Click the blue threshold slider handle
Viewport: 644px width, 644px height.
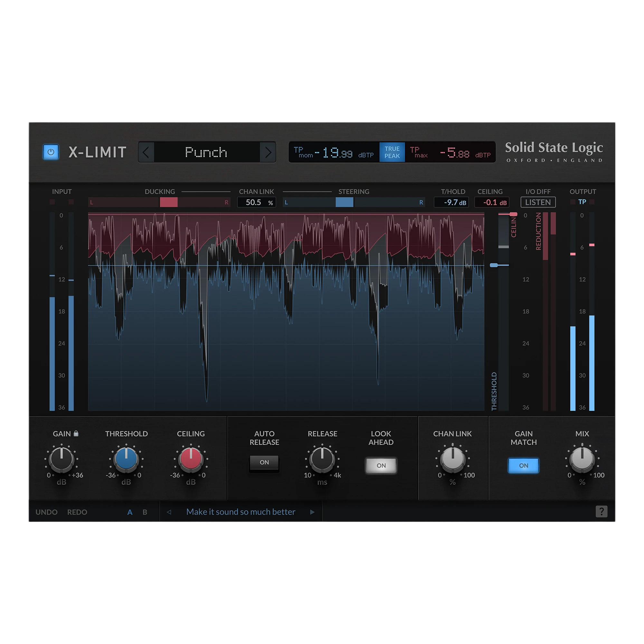[x=494, y=265]
